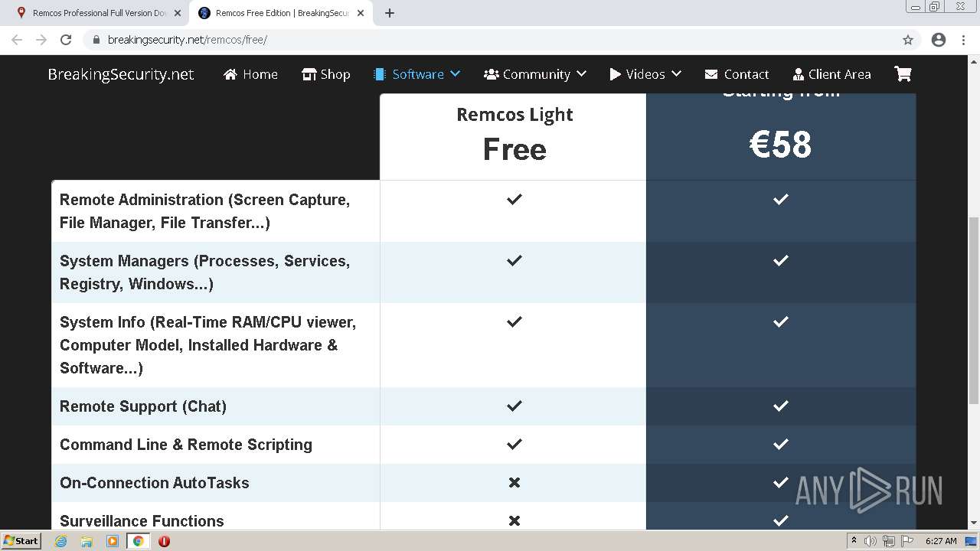Click the taskbar clock 6:27 AM

(941, 541)
